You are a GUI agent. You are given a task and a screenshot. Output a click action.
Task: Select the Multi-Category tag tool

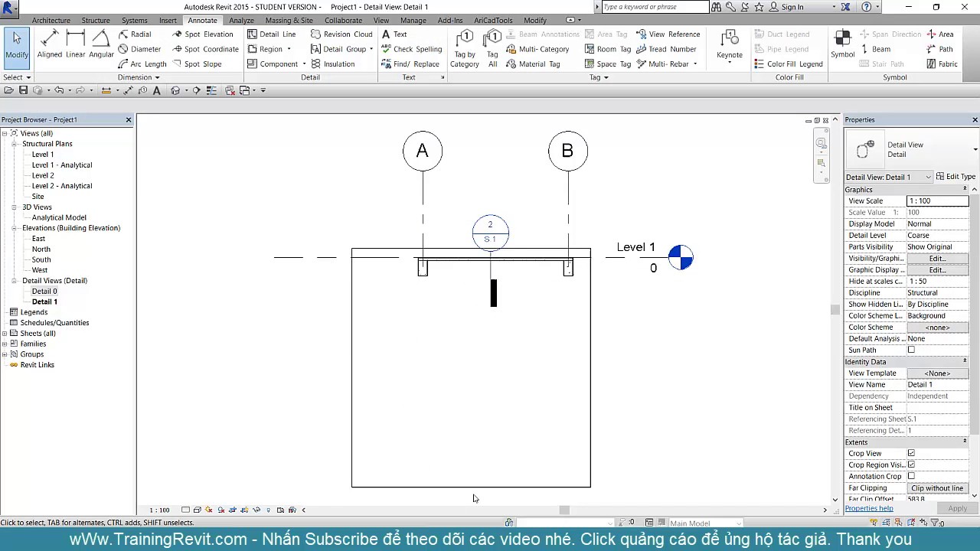[x=537, y=49]
